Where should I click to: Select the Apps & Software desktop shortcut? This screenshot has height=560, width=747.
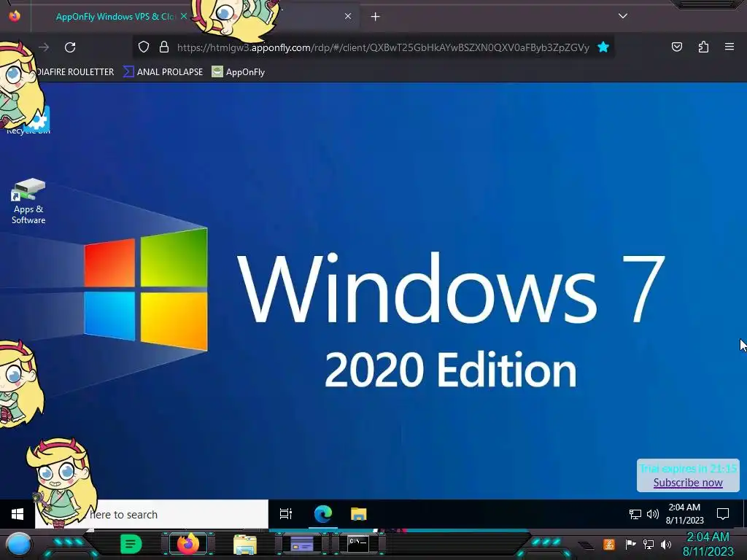pyautogui.click(x=28, y=201)
